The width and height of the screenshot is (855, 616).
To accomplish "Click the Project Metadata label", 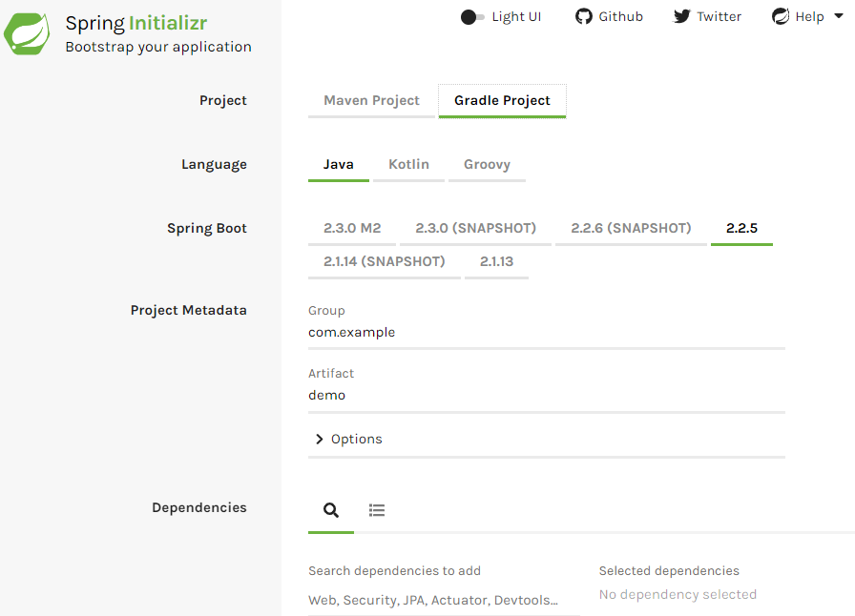I will [189, 310].
